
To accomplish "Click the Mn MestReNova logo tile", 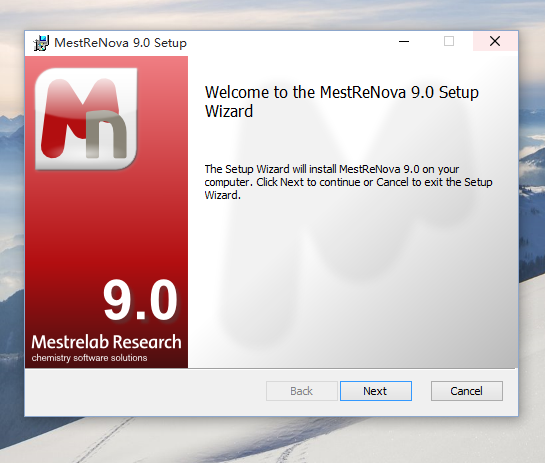I will pos(86,119).
